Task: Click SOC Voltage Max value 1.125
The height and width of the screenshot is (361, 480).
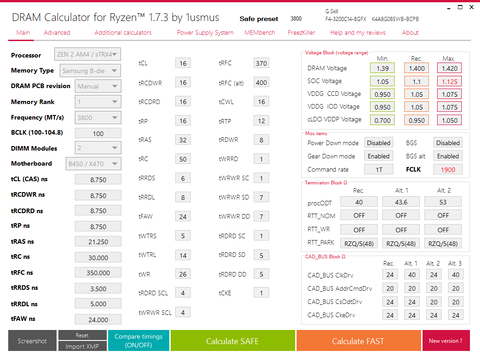Action: (449, 81)
